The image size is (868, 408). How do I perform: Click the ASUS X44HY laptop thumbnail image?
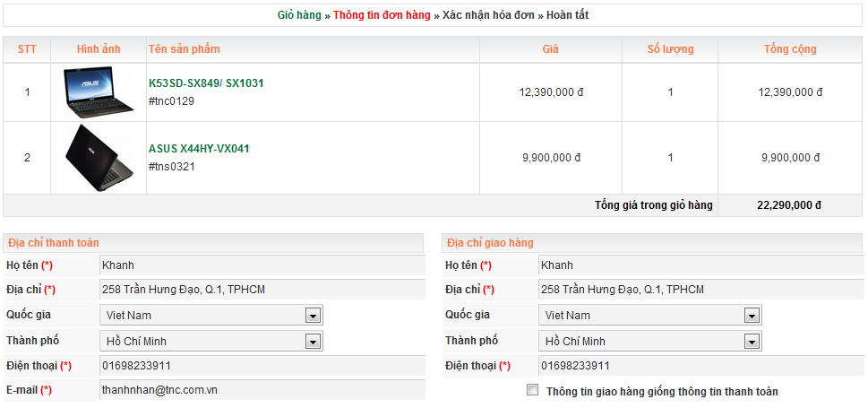(x=99, y=158)
